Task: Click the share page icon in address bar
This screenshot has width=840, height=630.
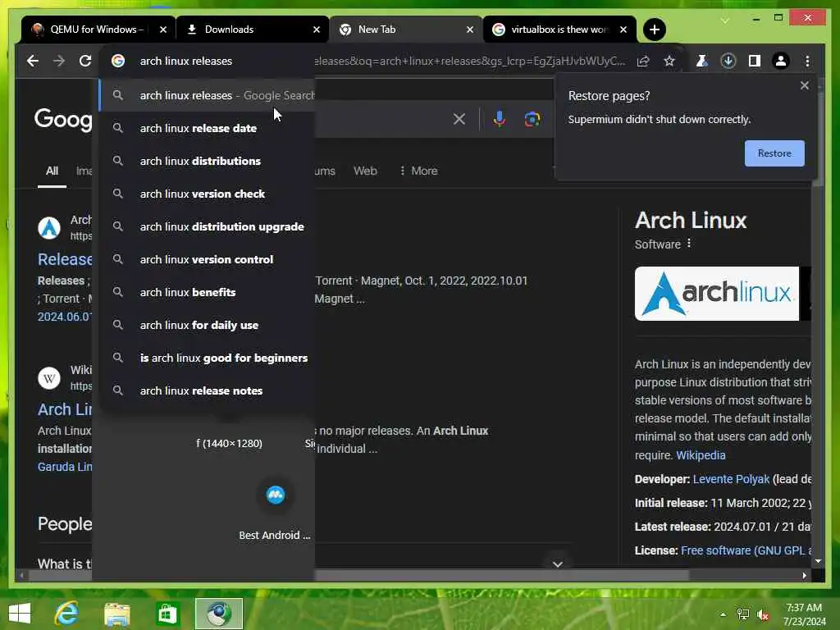Action: [x=643, y=61]
